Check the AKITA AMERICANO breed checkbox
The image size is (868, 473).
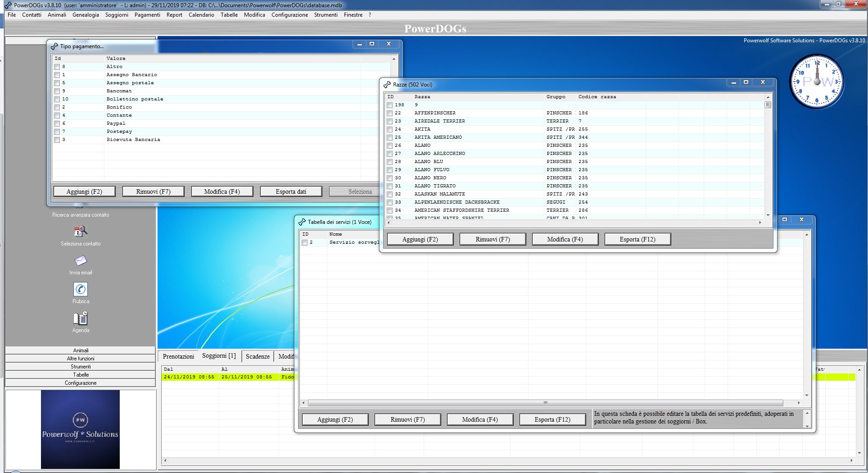tap(389, 137)
